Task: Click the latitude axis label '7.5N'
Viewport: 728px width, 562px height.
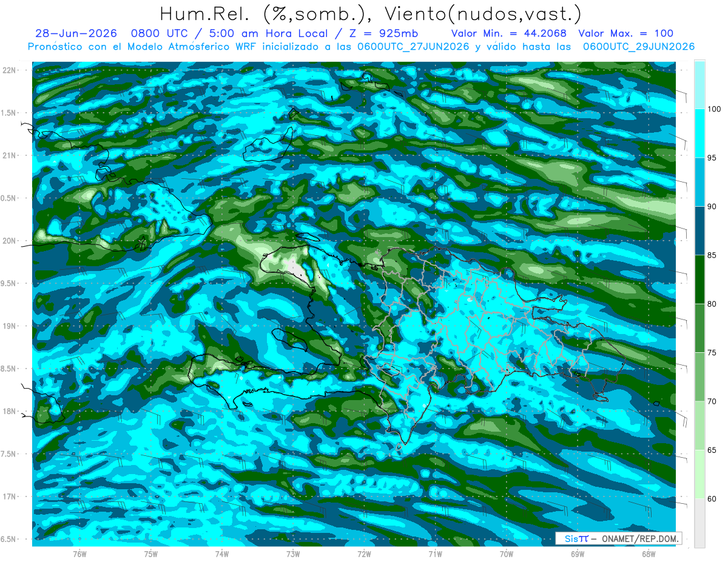Action: (9, 454)
